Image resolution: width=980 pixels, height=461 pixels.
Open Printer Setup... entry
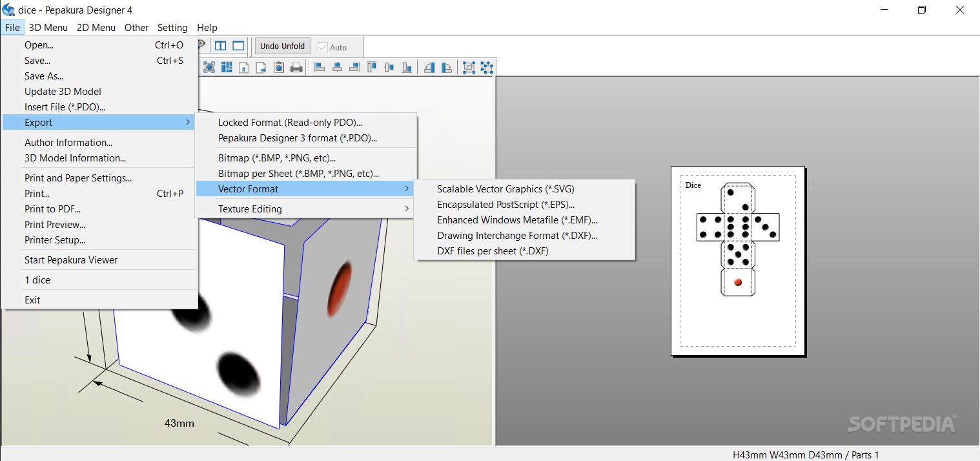pos(99,240)
